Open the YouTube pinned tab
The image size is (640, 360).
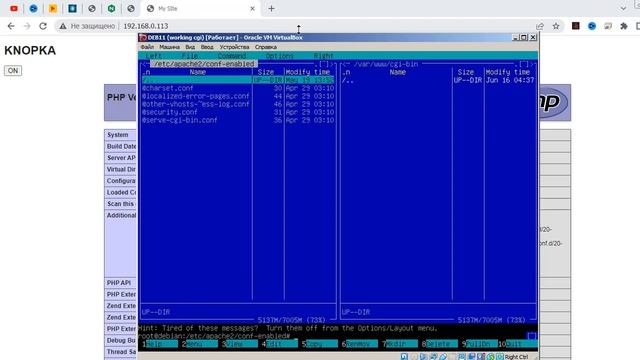point(14,8)
